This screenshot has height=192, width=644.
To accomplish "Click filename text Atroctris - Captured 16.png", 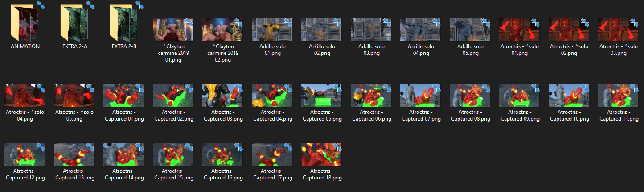I will coord(222,174).
